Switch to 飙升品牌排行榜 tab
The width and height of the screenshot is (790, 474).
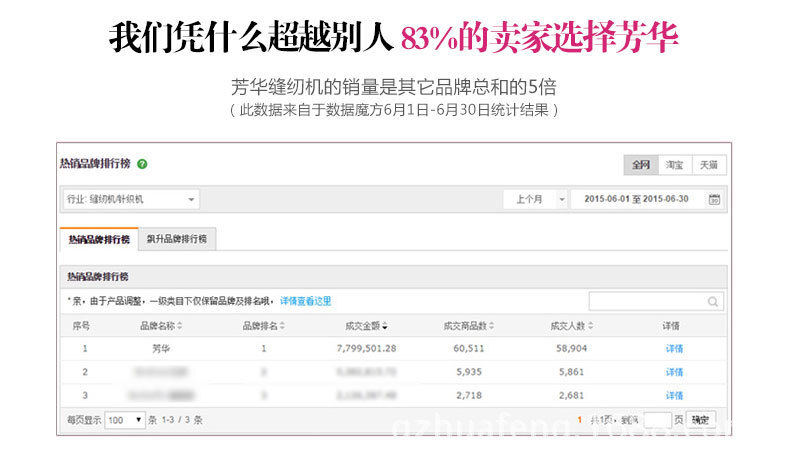click(177, 239)
